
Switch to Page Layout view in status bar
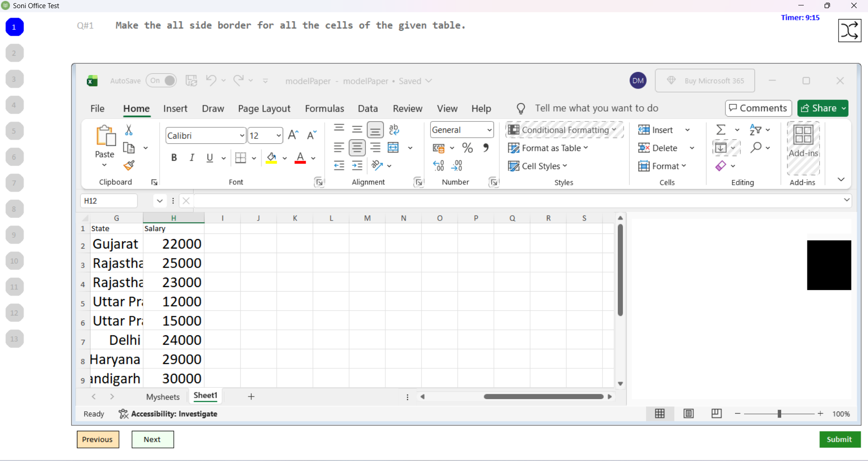[x=688, y=414]
